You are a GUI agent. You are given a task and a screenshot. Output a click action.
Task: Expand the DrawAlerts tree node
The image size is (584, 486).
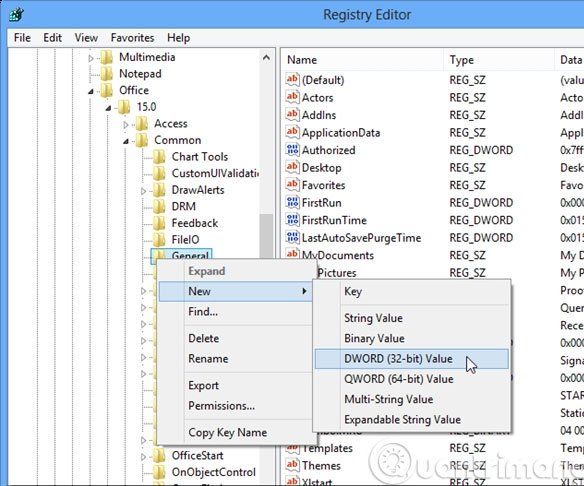click(143, 191)
